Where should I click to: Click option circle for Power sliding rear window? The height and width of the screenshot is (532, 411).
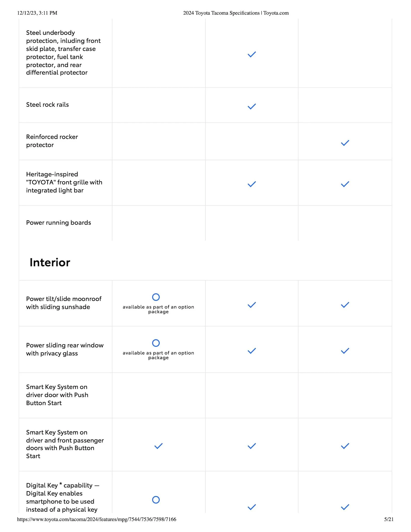coord(156,343)
